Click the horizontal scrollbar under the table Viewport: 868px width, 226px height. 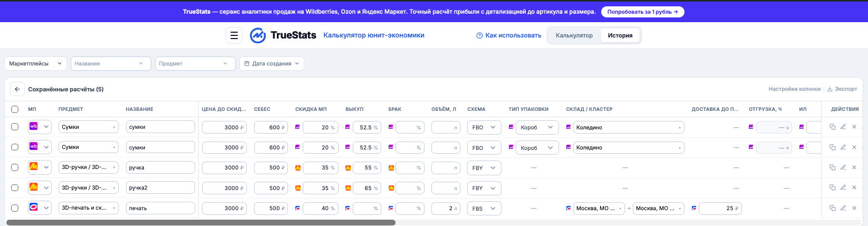click(x=201, y=223)
